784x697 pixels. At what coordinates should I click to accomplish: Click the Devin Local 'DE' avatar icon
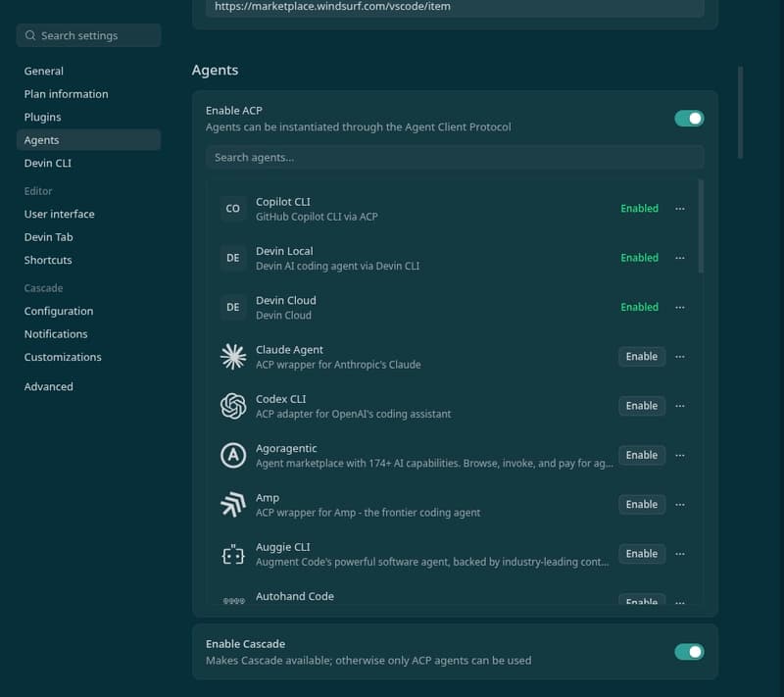coord(233,258)
